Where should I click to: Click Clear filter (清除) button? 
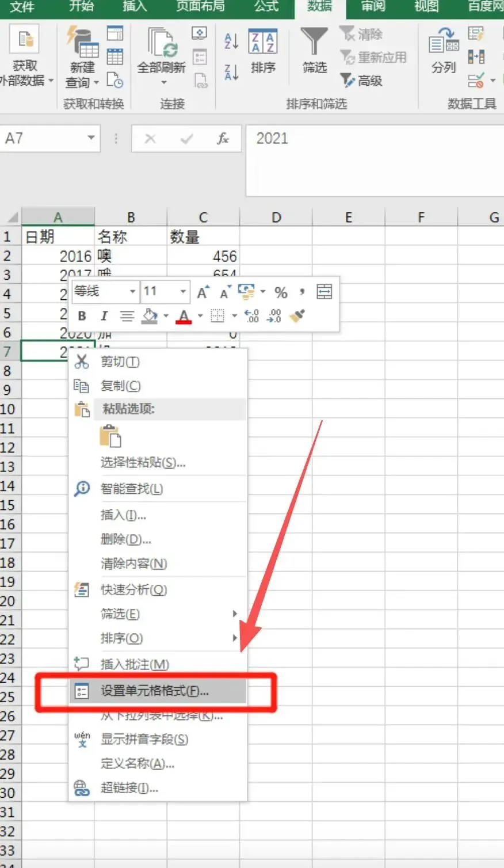point(361,34)
